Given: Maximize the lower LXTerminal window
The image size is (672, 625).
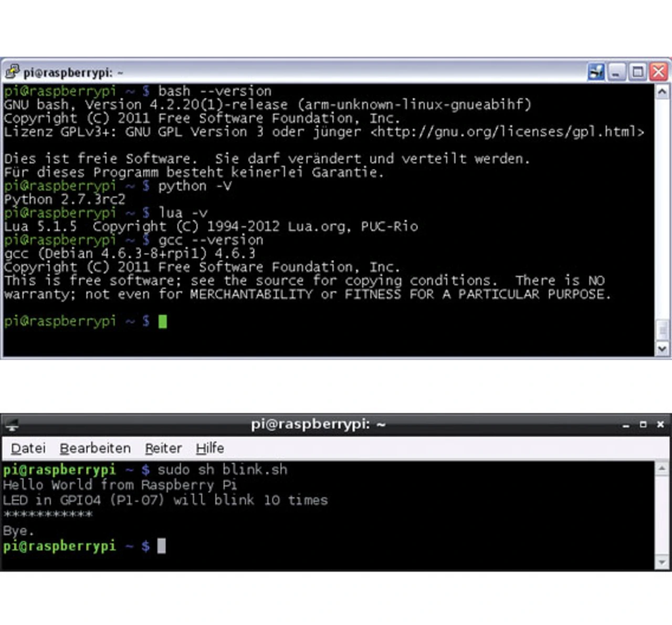Looking at the screenshot, I should [643, 424].
